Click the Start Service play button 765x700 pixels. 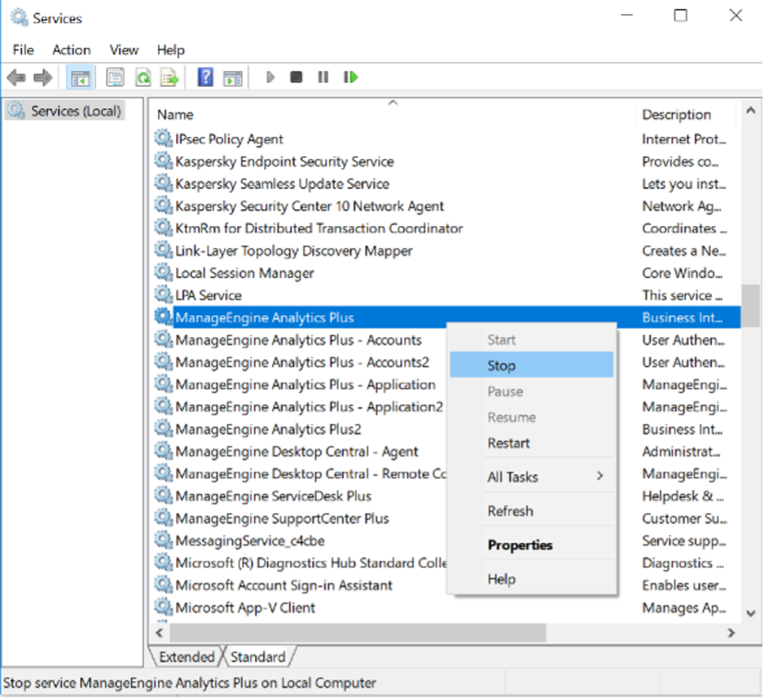coord(270,77)
